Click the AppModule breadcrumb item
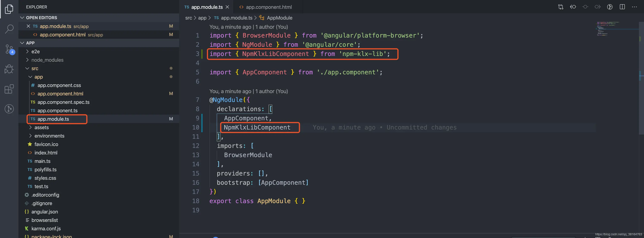 coord(279,18)
